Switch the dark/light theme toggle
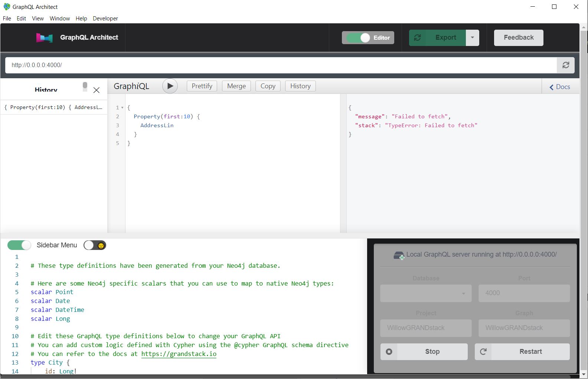588x379 pixels. point(95,245)
